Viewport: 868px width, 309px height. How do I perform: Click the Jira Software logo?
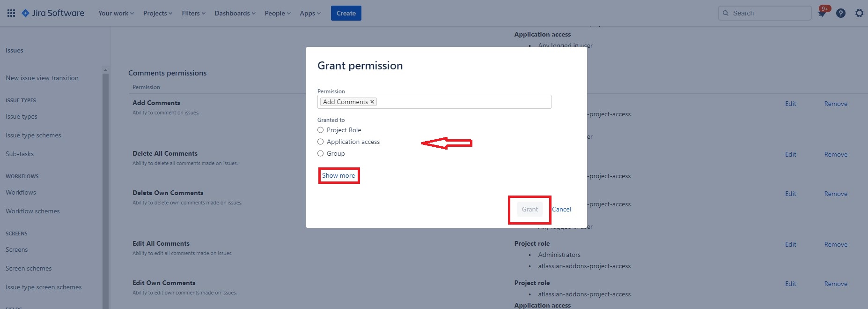(x=53, y=13)
